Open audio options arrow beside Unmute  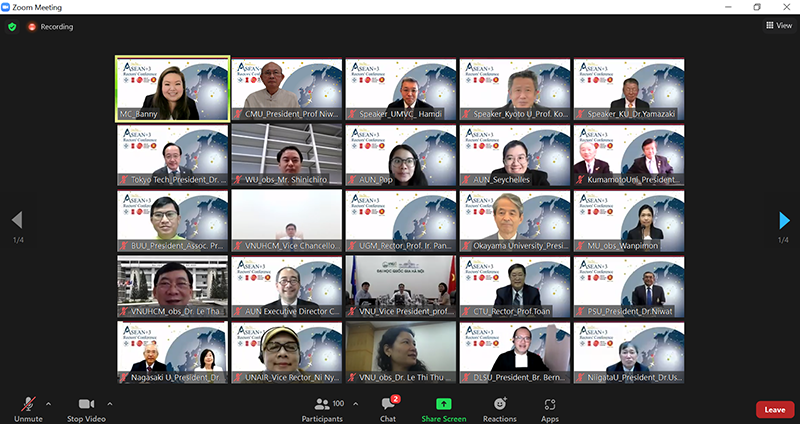tap(49, 404)
